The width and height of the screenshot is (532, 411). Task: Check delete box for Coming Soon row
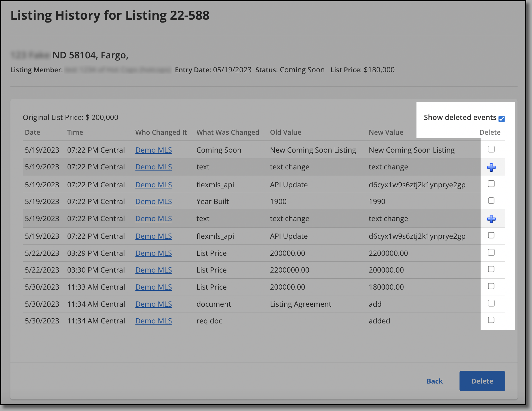491,149
